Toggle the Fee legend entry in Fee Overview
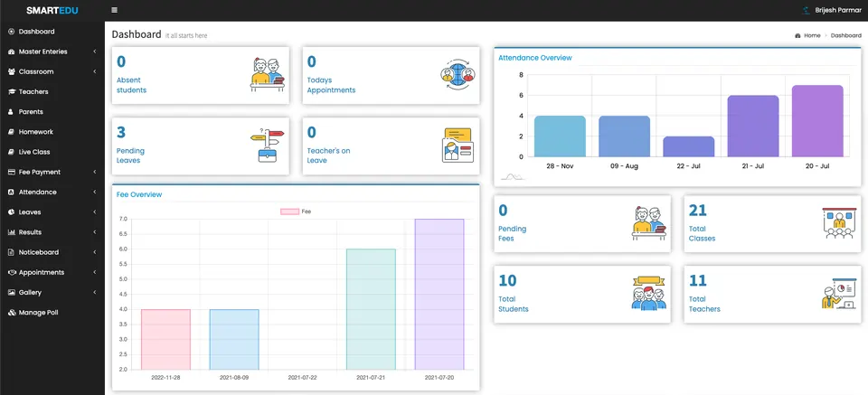The image size is (868, 395). pos(296,212)
